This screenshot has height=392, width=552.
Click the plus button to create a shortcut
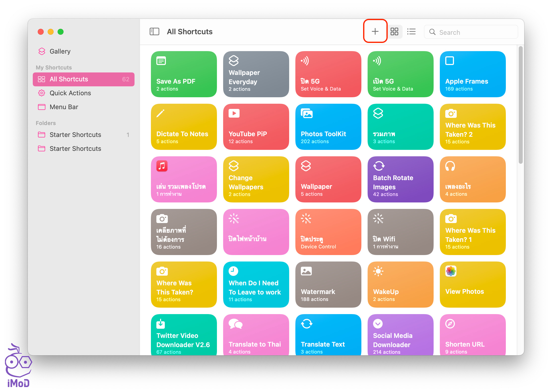(x=375, y=32)
